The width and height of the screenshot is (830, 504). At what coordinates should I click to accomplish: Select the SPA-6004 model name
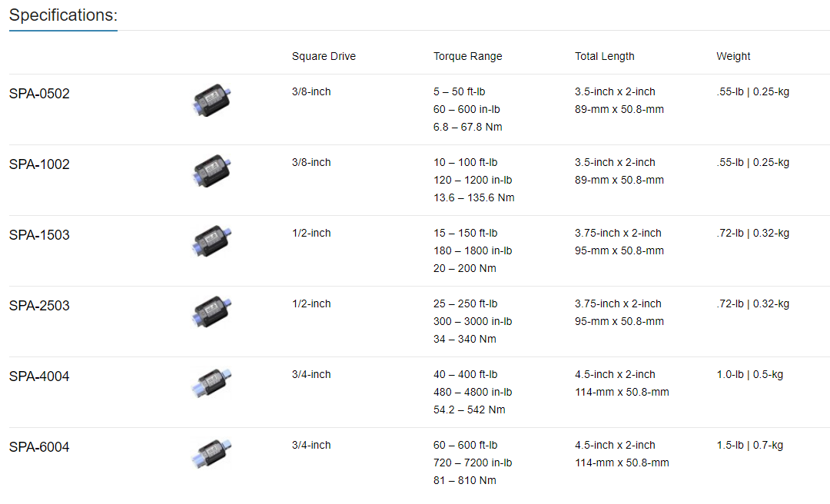39,447
